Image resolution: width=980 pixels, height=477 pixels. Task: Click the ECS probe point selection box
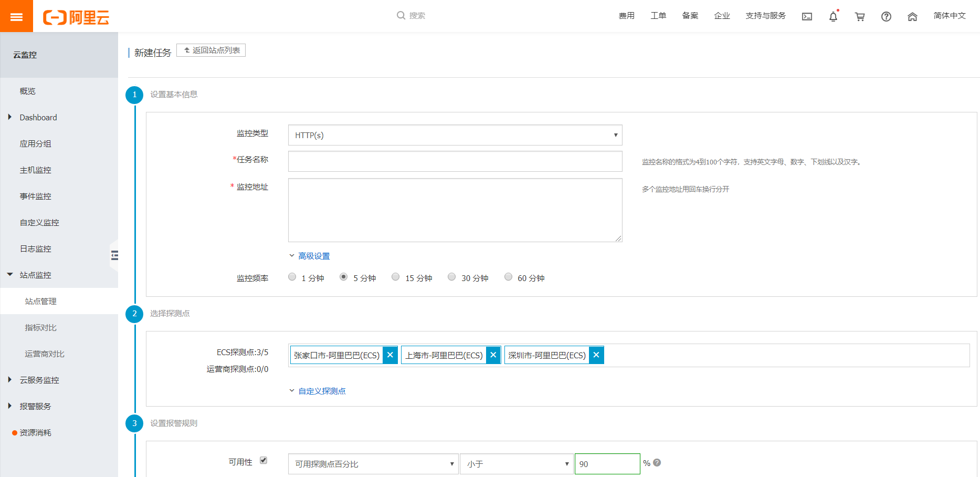(x=629, y=355)
